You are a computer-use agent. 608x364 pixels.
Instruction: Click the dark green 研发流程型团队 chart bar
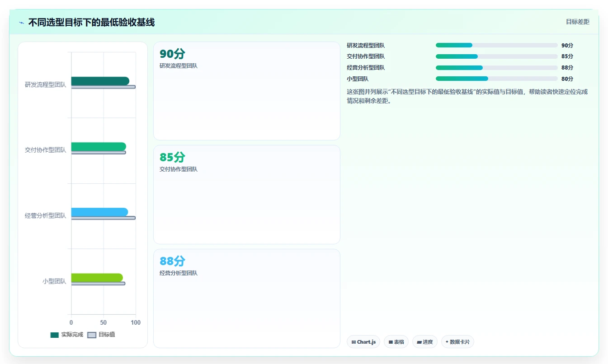(100, 81)
